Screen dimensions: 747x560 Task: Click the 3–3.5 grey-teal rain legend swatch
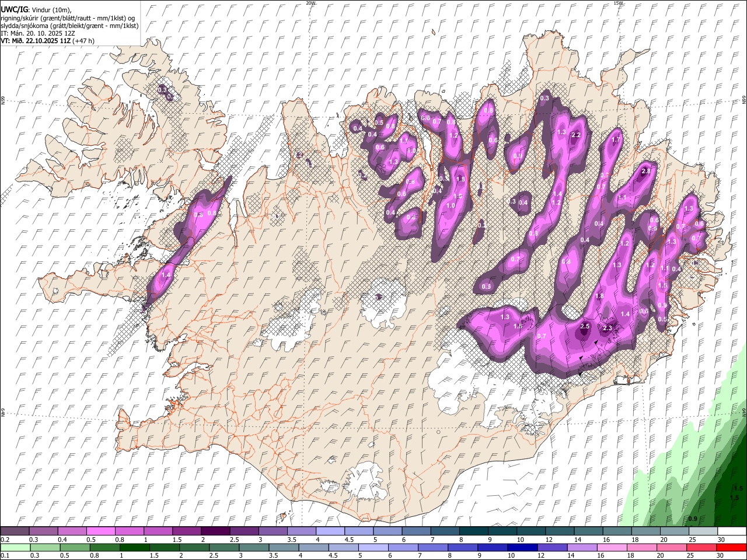[254, 547]
